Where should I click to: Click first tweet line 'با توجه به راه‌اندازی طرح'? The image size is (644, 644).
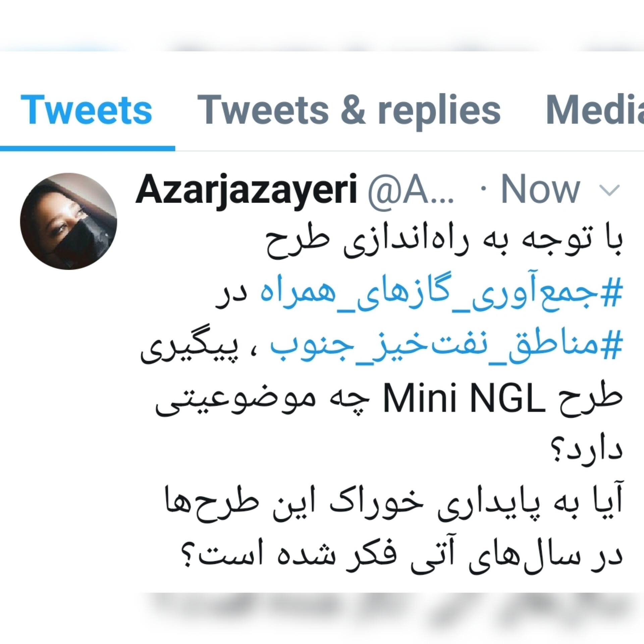click(445, 243)
